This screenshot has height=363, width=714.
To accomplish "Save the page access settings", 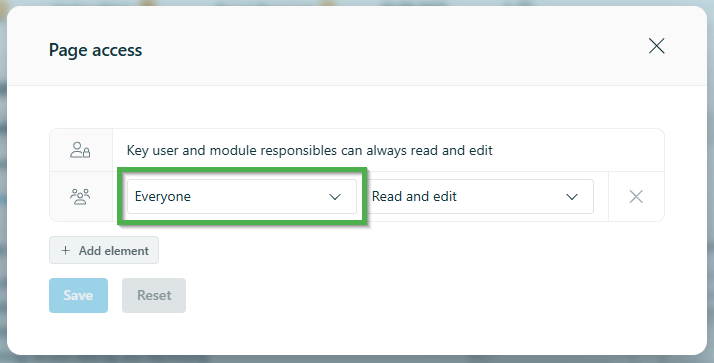I will point(78,295).
